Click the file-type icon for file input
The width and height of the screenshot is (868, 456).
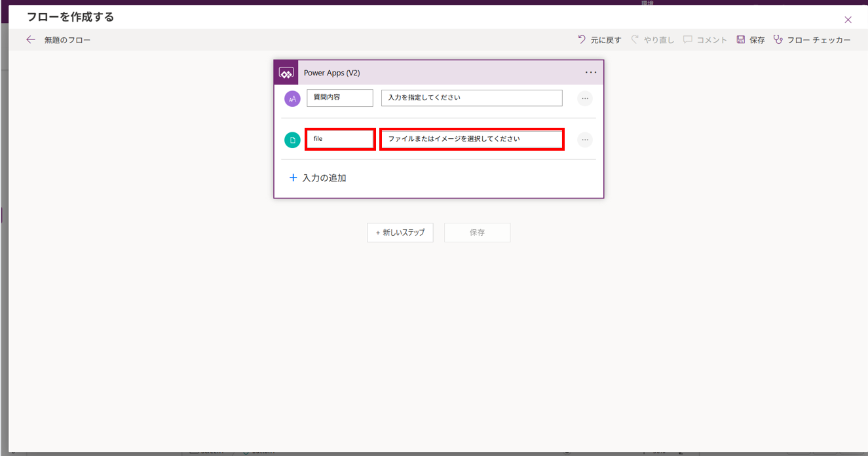point(292,140)
